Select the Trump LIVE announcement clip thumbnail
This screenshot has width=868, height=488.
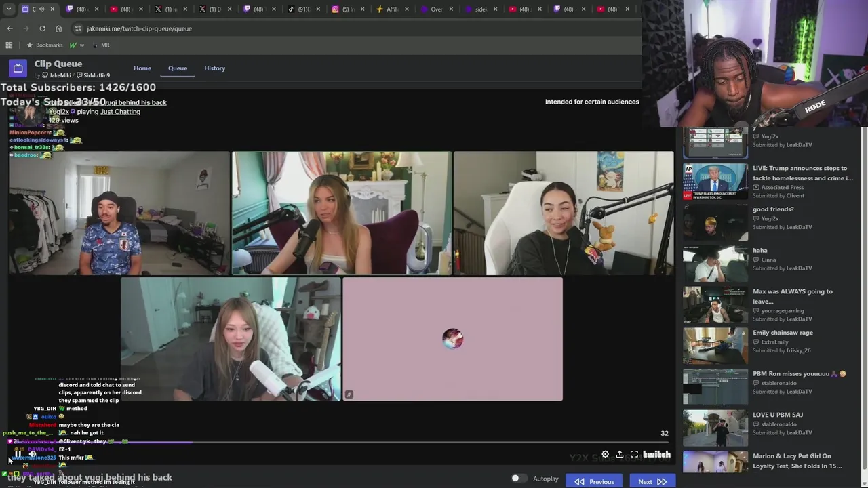pos(715,182)
